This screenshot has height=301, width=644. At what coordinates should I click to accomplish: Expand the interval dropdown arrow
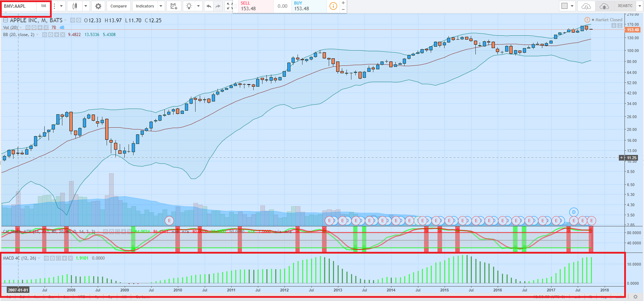(x=61, y=6)
